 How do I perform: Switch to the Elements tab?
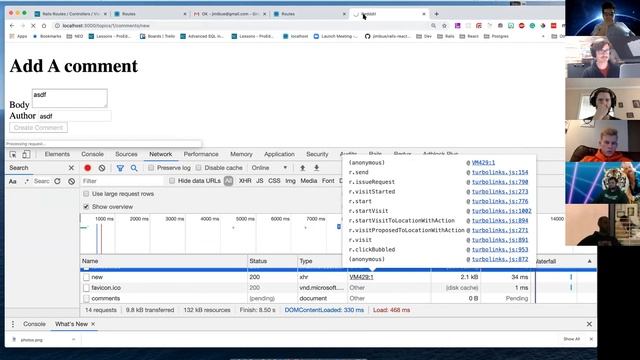pos(57,154)
